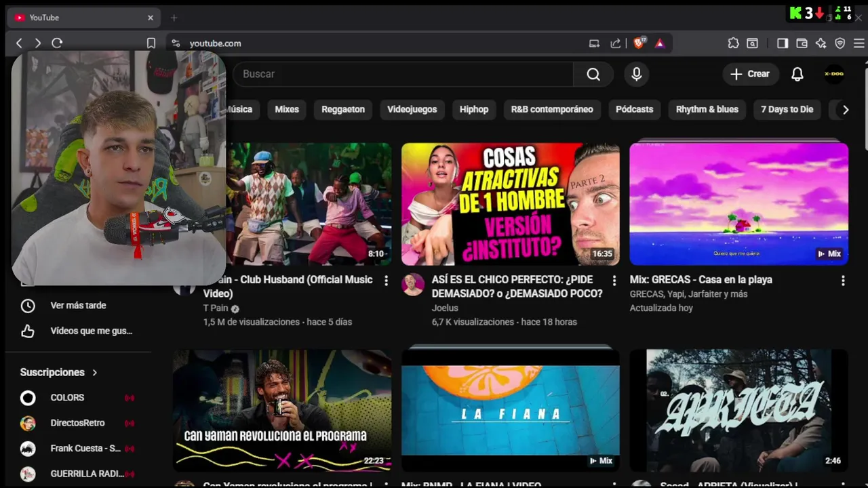Select the Pódcasts filter chip

635,109
